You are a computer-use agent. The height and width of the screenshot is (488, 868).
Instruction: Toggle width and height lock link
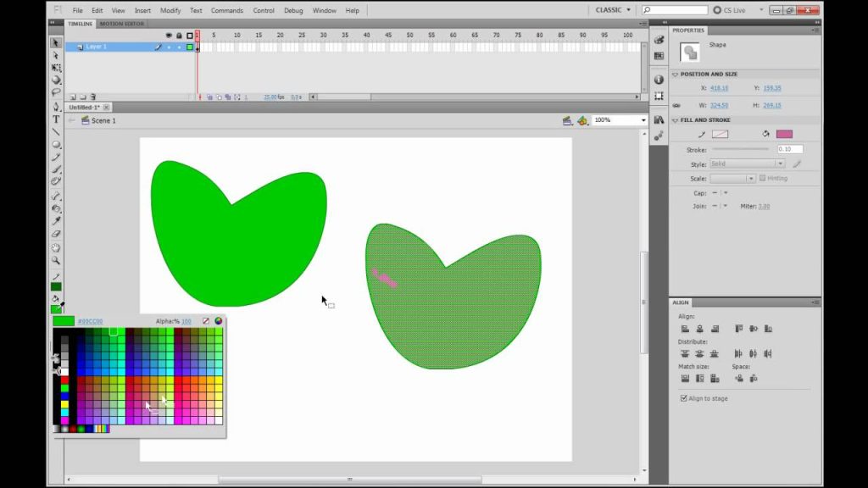(676, 105)
